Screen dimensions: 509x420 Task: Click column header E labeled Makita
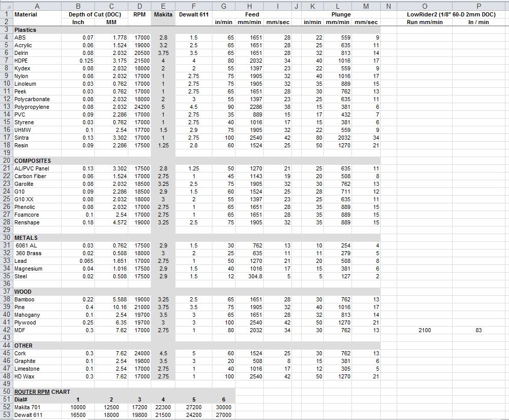162,6
